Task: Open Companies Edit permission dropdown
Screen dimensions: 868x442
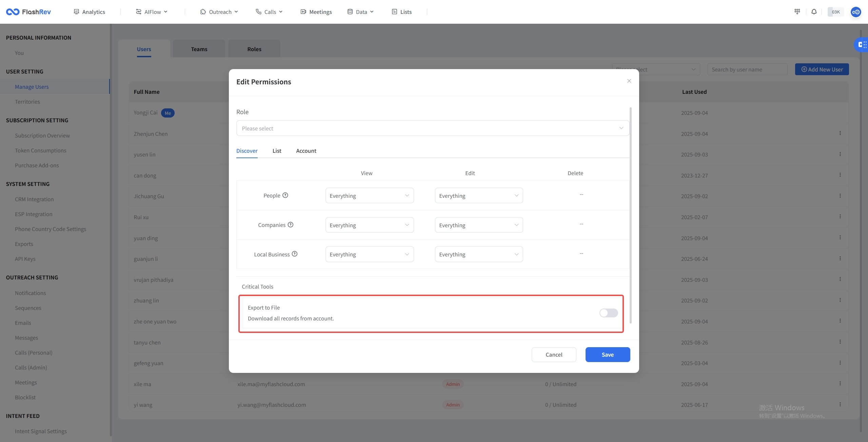Action: click(479, 225)
